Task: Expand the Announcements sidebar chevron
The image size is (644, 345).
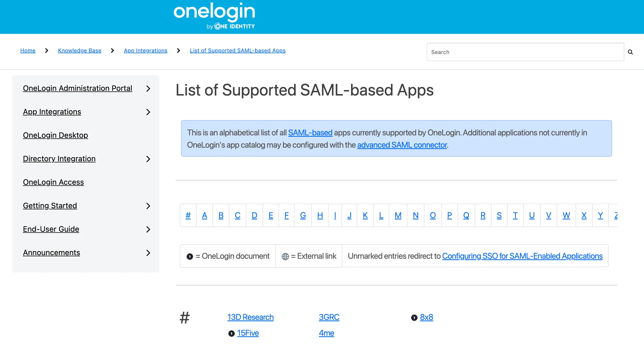Action: point(148,253)
